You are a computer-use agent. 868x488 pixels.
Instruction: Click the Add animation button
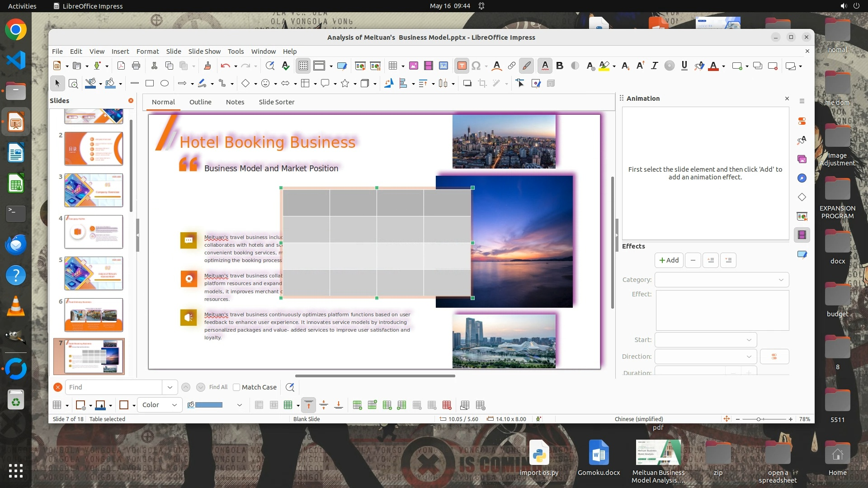coord(669,260)
